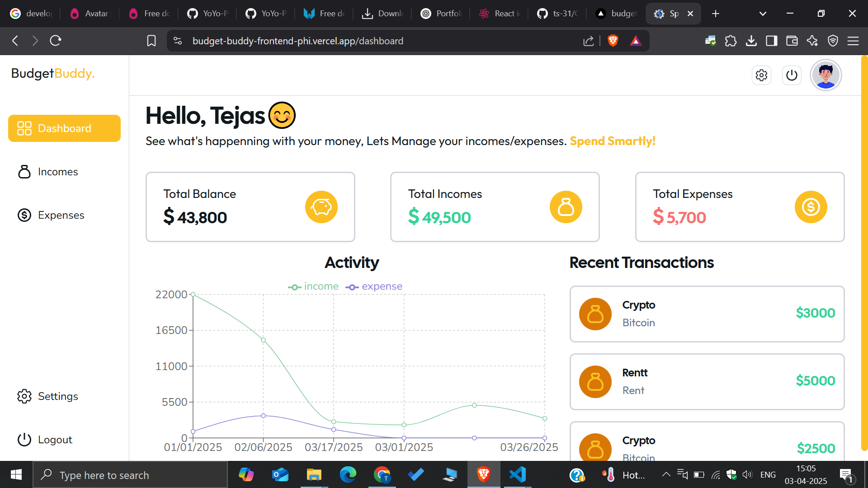The width and height of the screenshot is (868, 488).
Task: Click the settings gear icon in header
Action: pyautogui.click(x=761, y=75)
